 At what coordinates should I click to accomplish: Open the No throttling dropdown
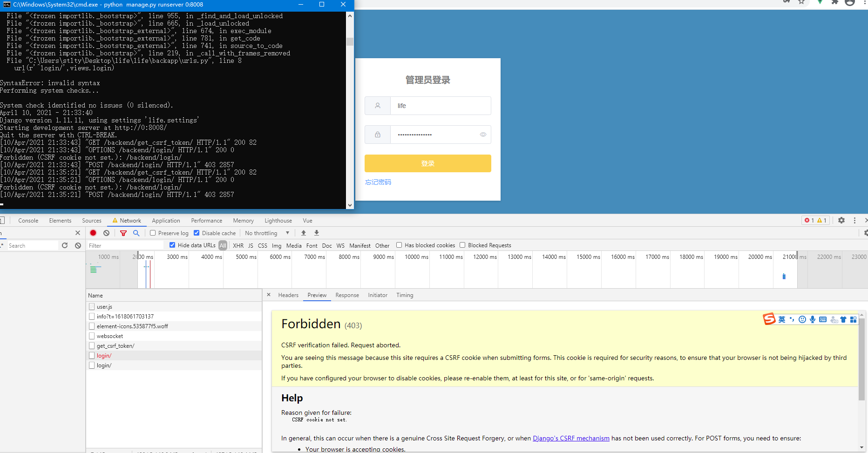tap(267, 233)
